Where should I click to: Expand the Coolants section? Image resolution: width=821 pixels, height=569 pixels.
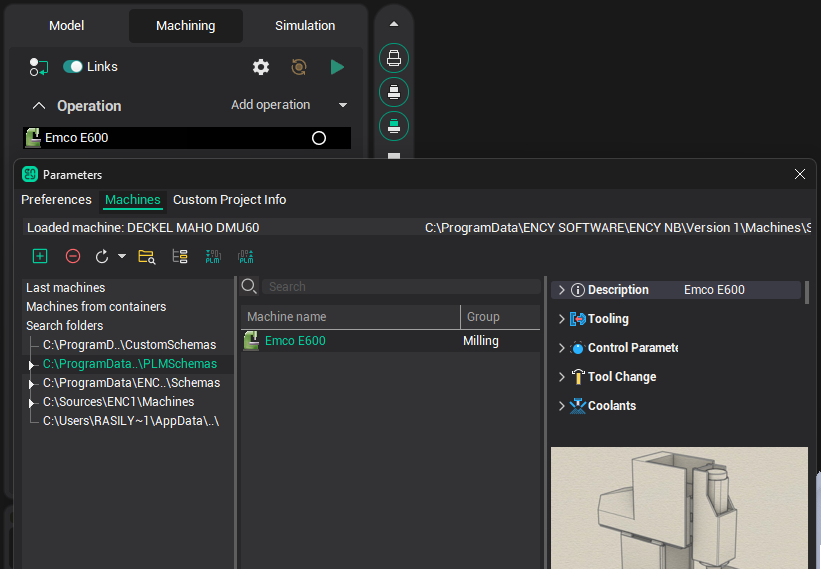[x=561, y=406]
